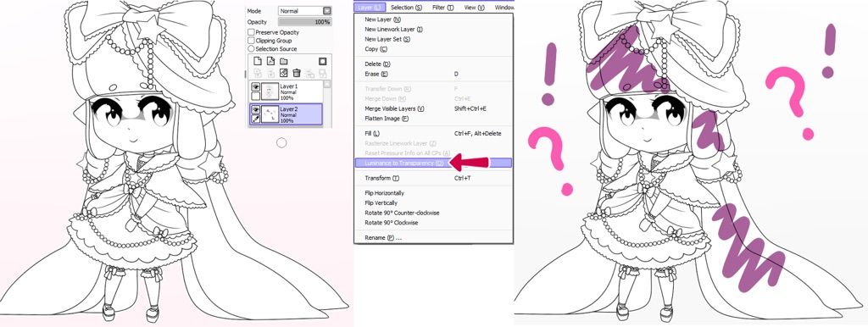Viewport: 868px width, 327px height.
Task: Select Merge Visible Layers from the menu
Action: click(x=394, y=108)
